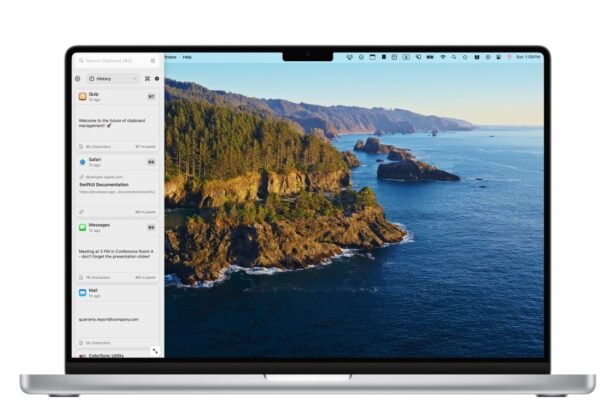
Task: Select the quarterly.report@company.com clip
Action: point(109,320)
